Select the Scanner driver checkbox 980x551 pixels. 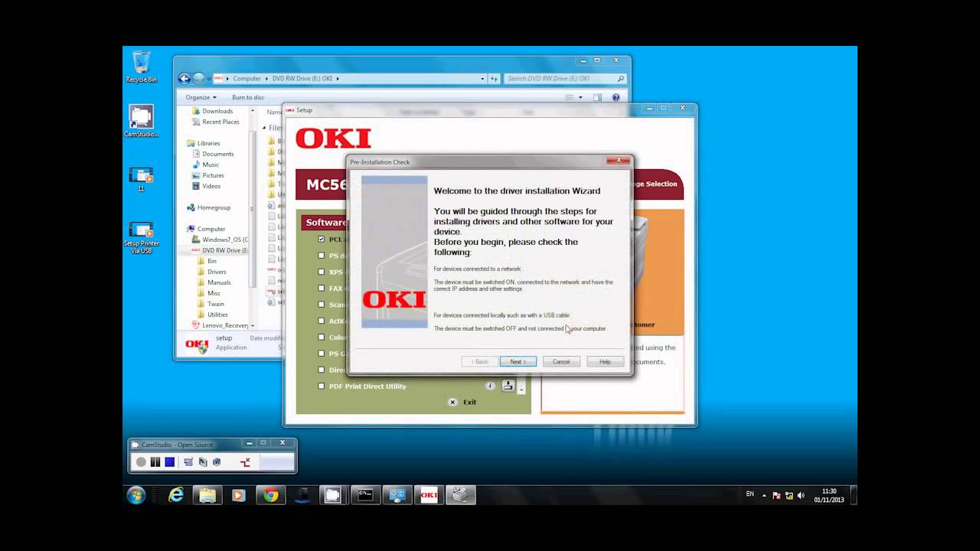click(322, 305)
